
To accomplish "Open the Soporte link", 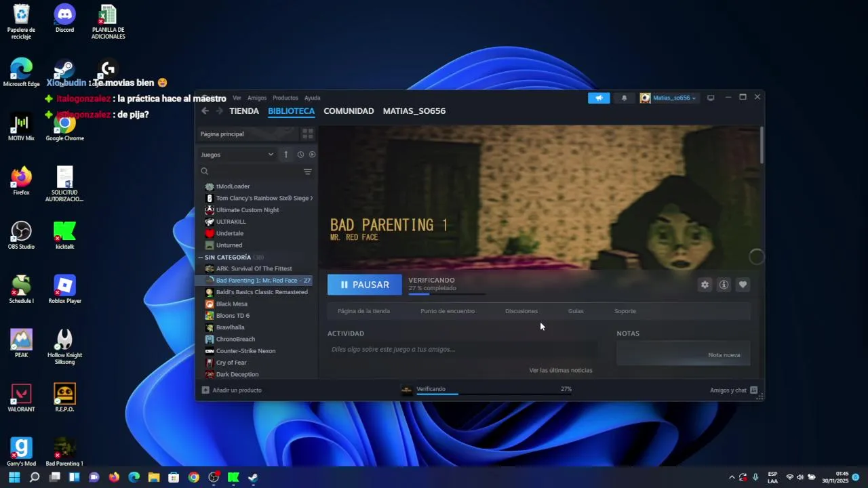I will [x=625, y=311].
